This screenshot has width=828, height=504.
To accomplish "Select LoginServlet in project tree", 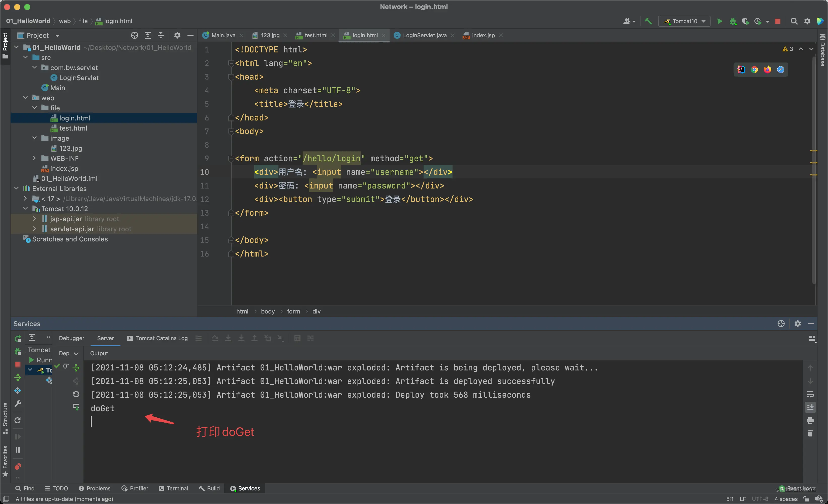I will coord(79,78).
